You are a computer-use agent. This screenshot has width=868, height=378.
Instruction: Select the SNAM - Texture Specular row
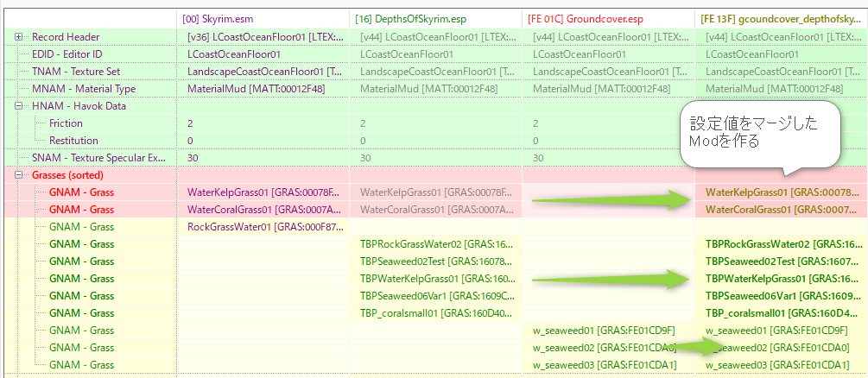point(97,158)
